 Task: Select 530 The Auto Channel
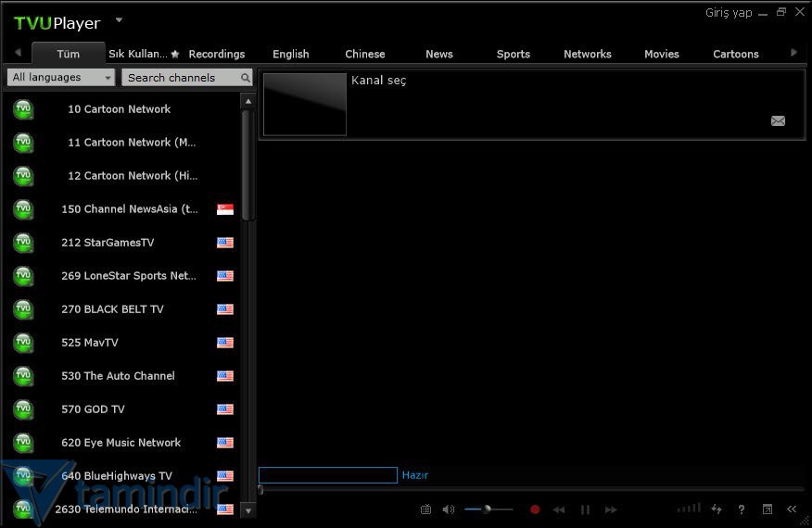(x=122, y=376)
